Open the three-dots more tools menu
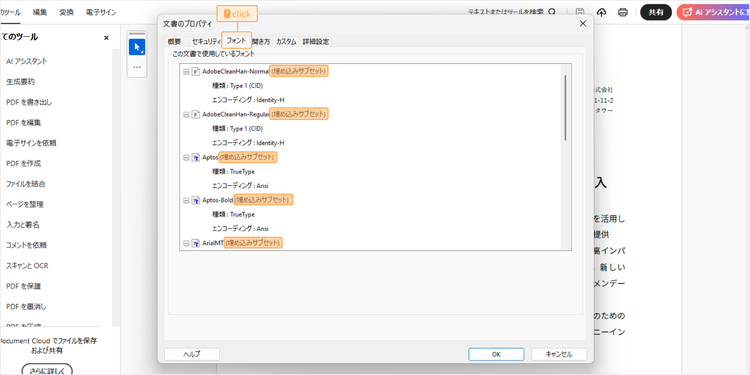The image size is (750, 375). pos(137,67)
